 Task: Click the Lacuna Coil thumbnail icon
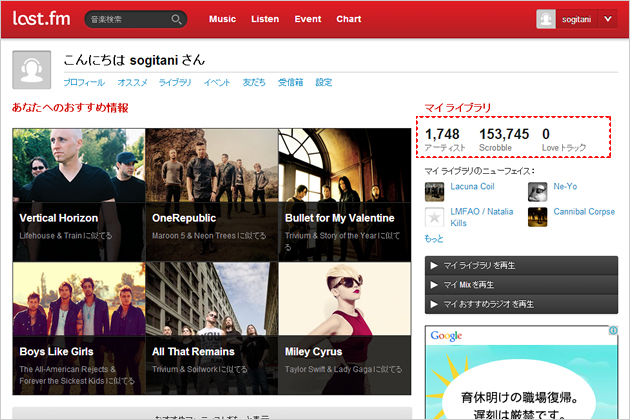434,192
